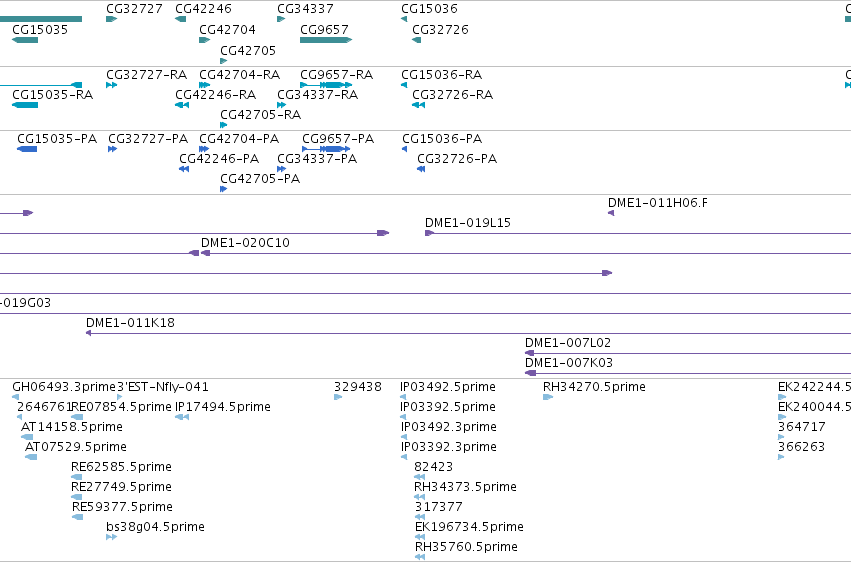Click the CG42705-PA label
The image size is (851, 562).
click(260, 178)
